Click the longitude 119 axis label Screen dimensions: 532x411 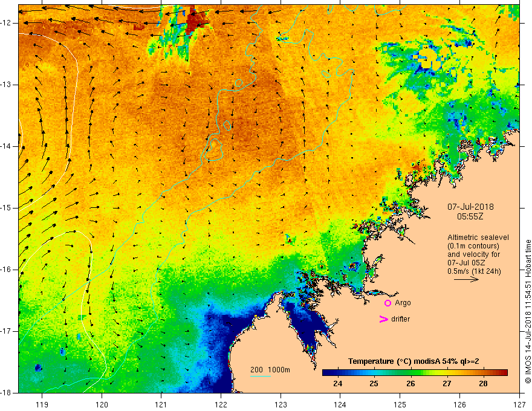coord(42,404)
